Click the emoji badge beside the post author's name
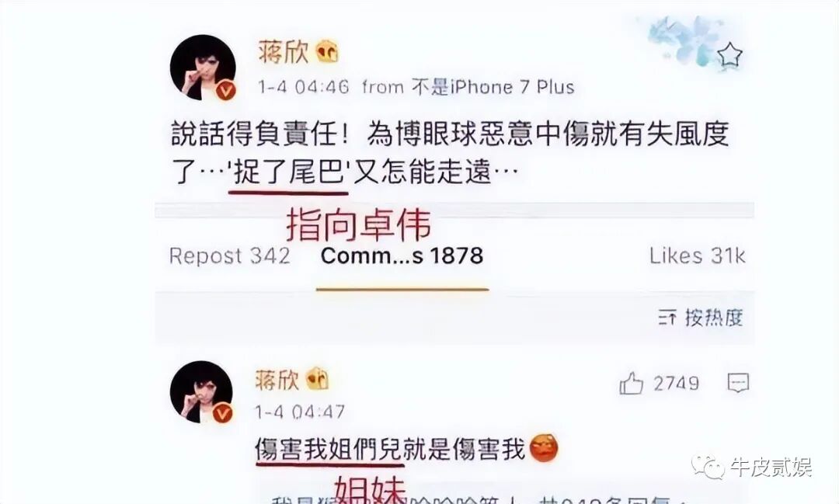This screenshot has width=839, height=504. click(x=327, y=52)
